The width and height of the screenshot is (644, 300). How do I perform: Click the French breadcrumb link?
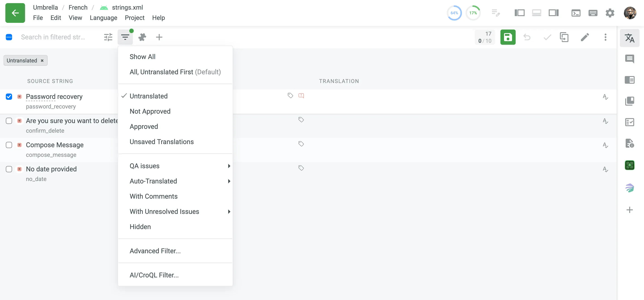click(x=78, y=7)
